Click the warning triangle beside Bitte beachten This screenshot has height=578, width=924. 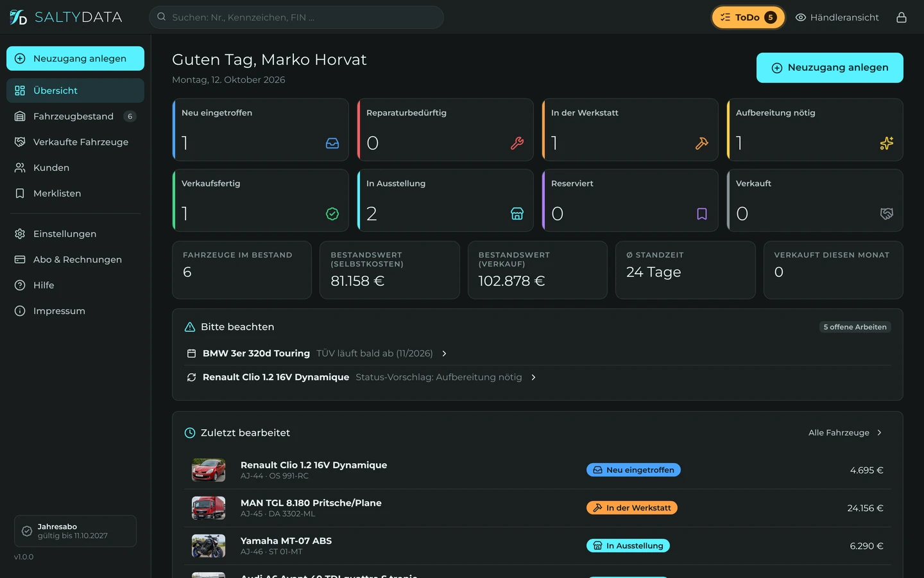(190, 327)
